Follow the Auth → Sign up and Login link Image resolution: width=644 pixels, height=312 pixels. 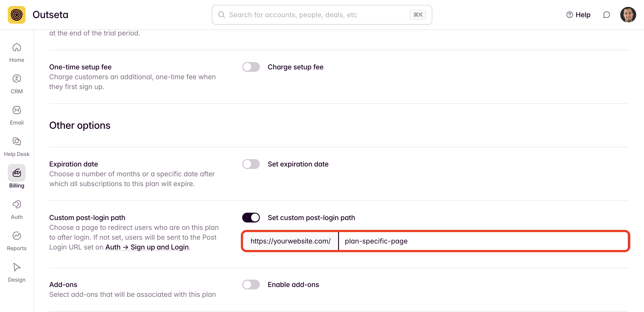147,247
